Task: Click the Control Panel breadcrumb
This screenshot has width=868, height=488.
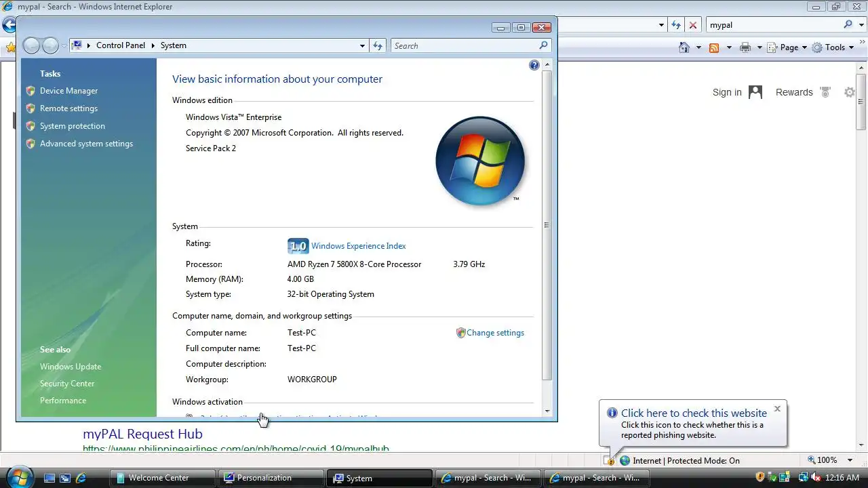Action: 121,45
